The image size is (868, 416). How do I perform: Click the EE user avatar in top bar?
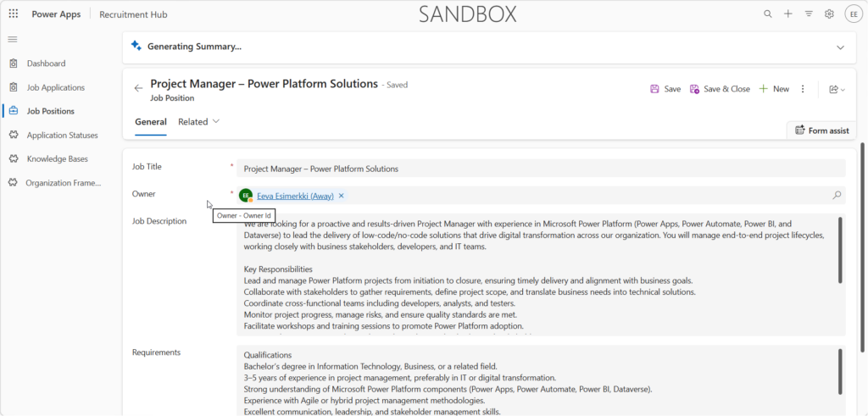853,14
